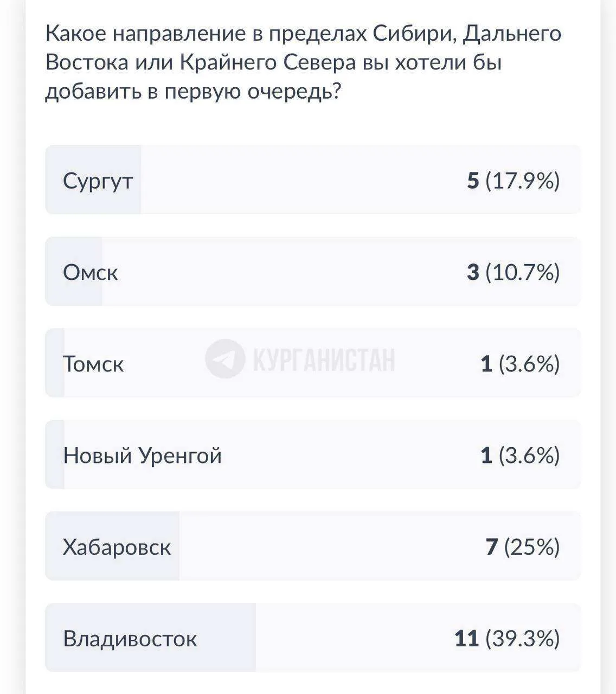Pick the Владивосток poll answer
The width and height of the screenshot is (616, 694).
313,638
